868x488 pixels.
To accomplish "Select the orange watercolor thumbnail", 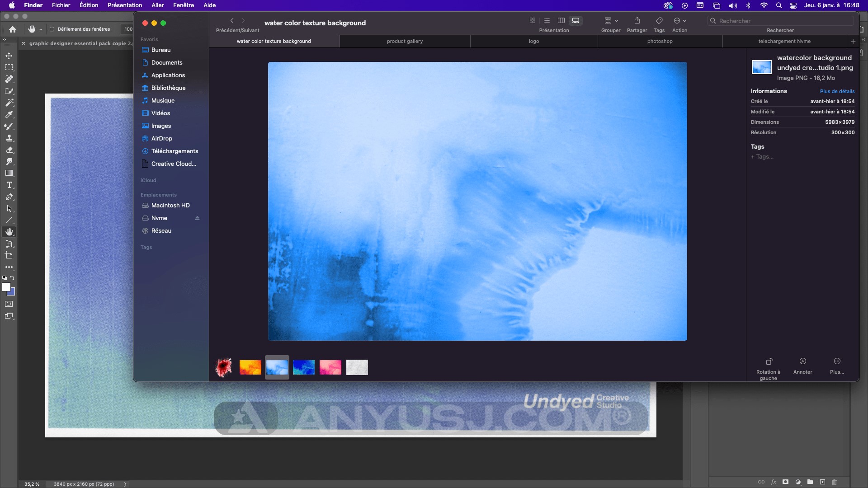I will 250,367.
